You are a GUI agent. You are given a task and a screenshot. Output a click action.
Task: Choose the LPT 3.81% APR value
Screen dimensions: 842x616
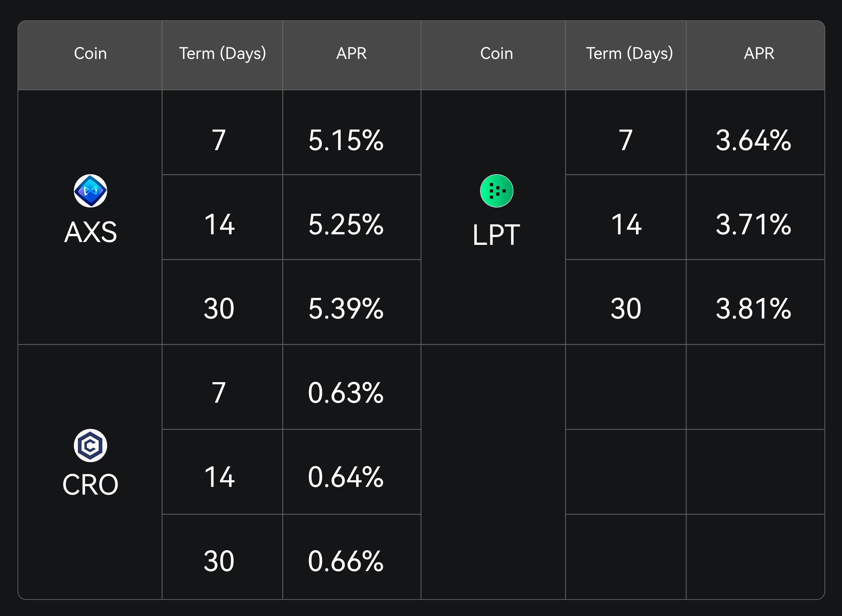pos(753,308)
